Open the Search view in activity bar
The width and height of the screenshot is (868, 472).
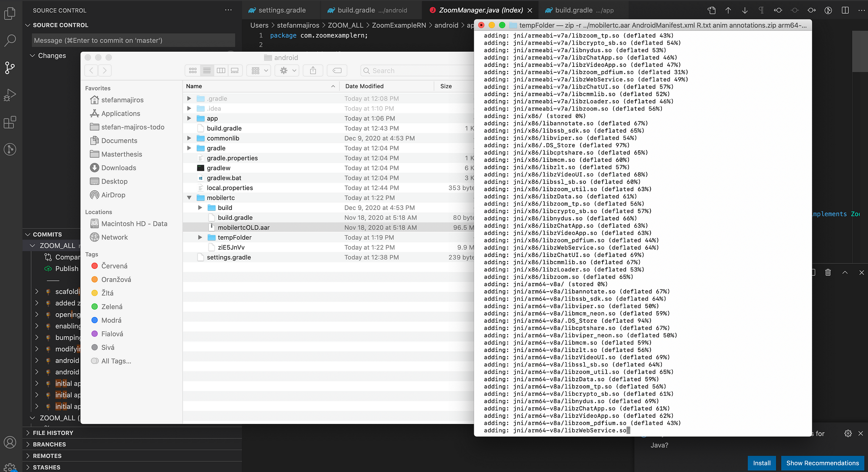[x=10, y=40]
